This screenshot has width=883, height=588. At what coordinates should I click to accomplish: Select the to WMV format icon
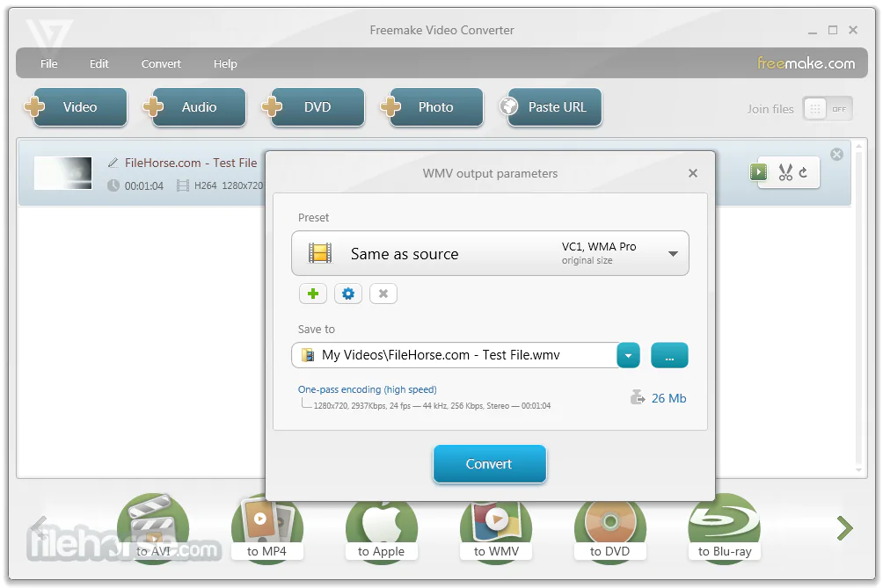pos(496,527)
